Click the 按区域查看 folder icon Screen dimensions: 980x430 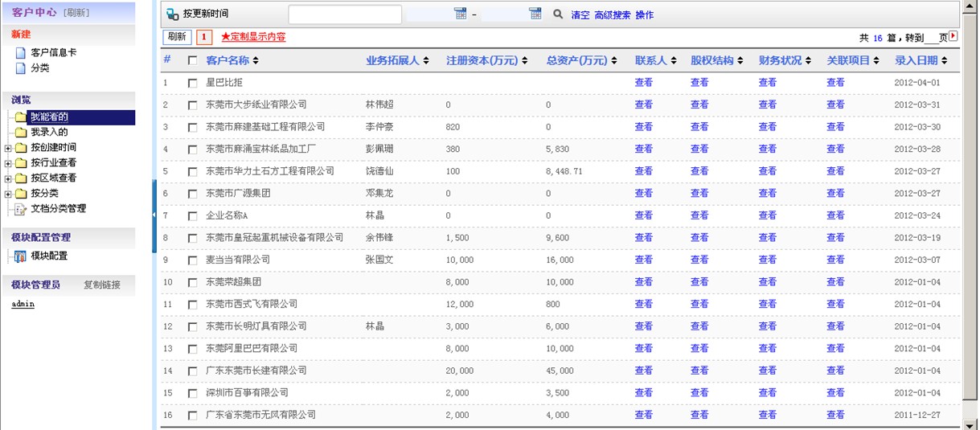[x=21, y=178]
